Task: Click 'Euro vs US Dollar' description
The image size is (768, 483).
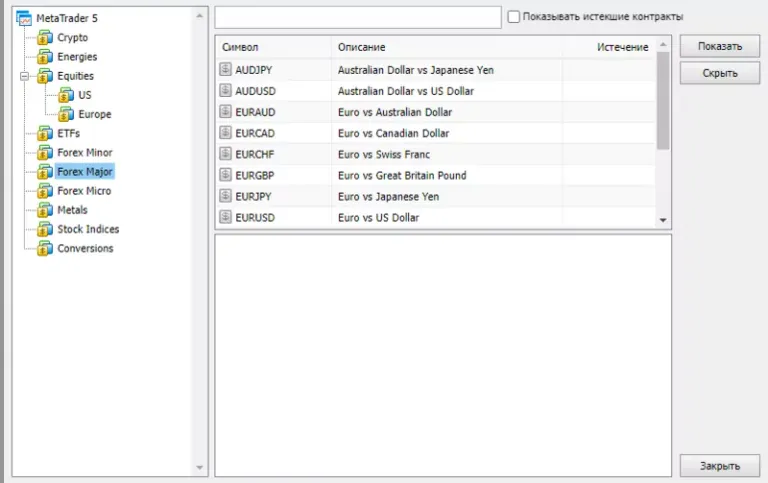Action: (378, 217)
